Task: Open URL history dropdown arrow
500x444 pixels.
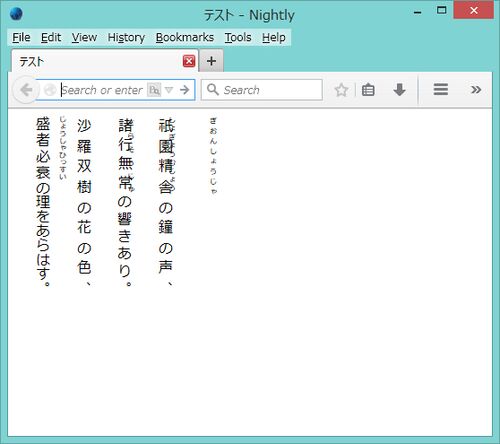Action: tap(169, 90)
